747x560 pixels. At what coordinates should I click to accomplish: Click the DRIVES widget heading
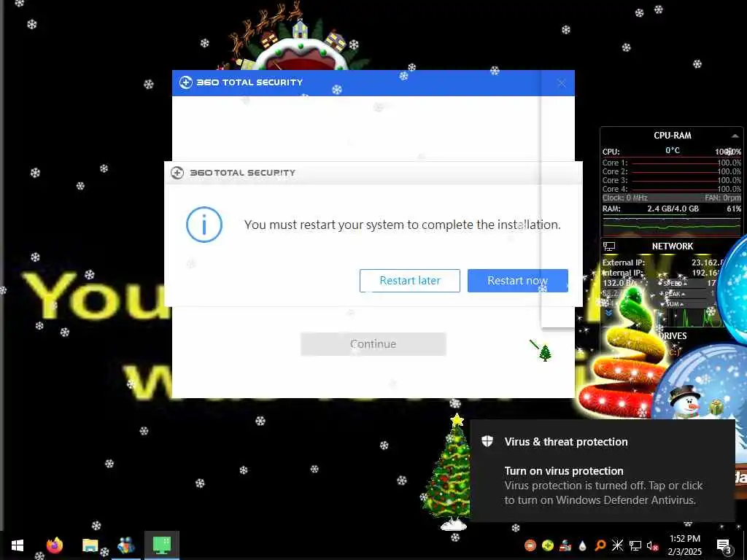coord(673,335)
